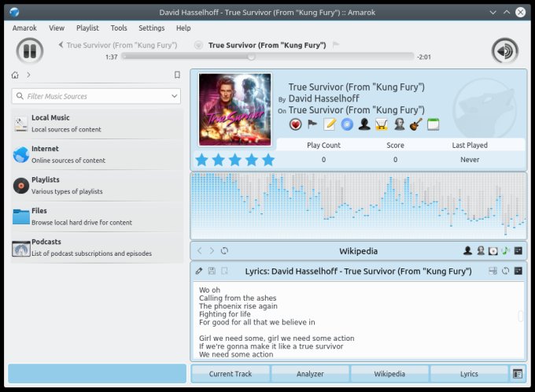Click the Wikipedia applet forward arrow

(212, 250)
